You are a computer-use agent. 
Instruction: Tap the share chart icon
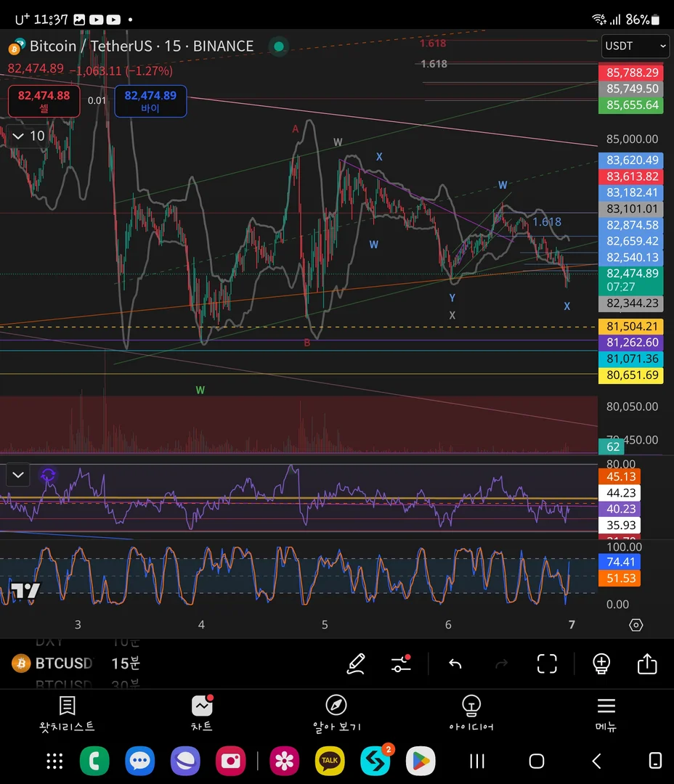647,663
